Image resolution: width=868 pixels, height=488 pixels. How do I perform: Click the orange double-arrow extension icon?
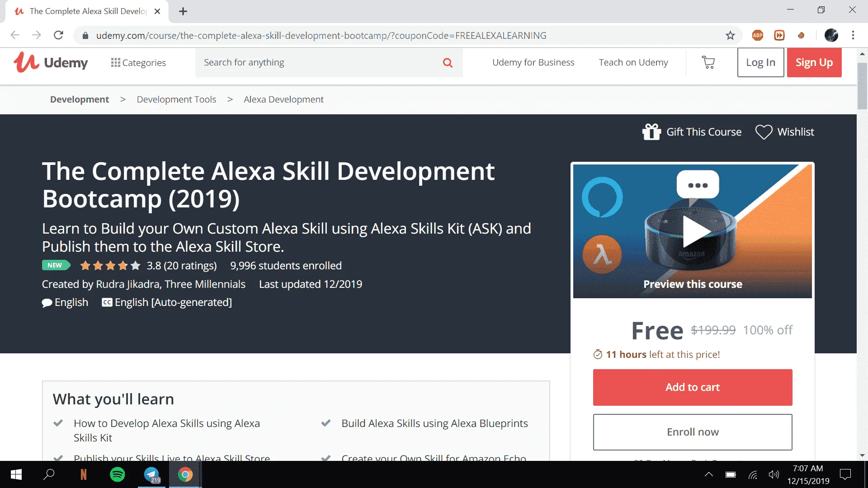coord(779,35)
